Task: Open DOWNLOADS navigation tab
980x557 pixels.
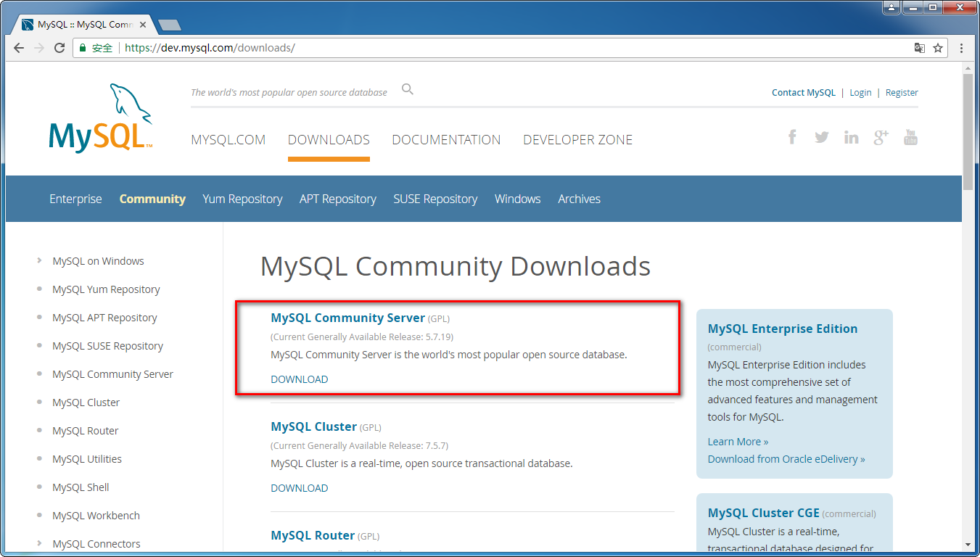Action: point(329,140)
